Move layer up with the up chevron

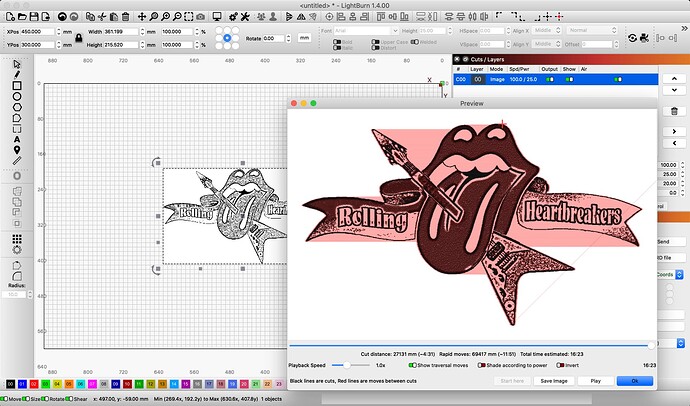[x=674, y=79]
